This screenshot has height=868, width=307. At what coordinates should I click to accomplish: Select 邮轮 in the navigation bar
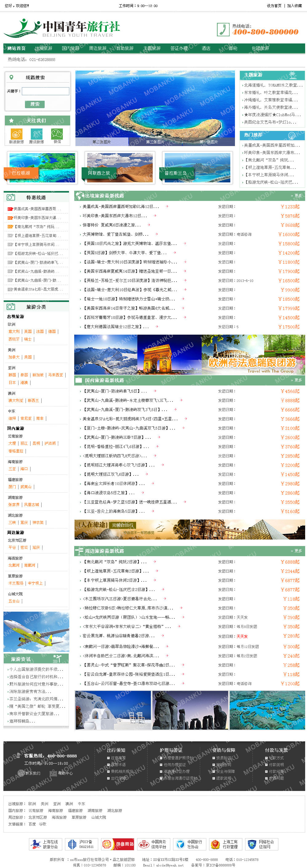click(x=233, y=48)
